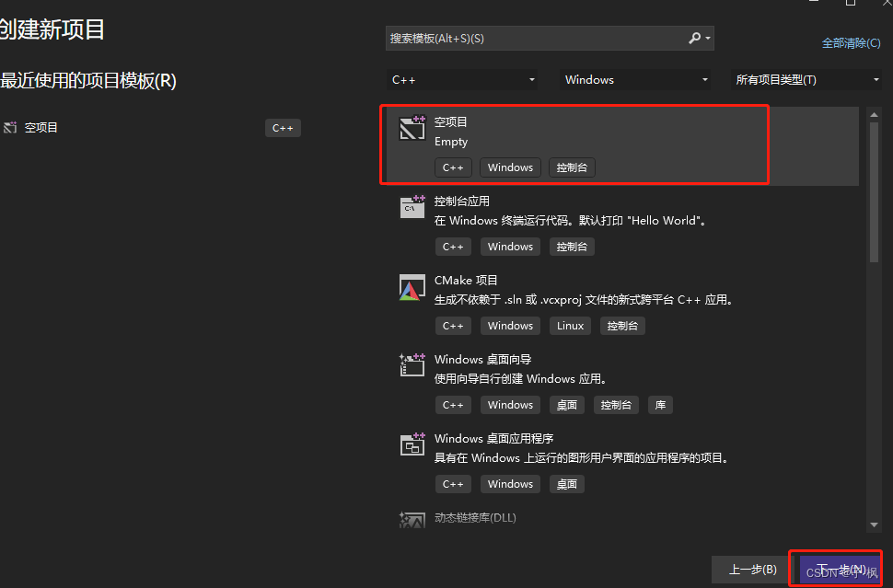Open the C++ language dropdown

(463, 80)
